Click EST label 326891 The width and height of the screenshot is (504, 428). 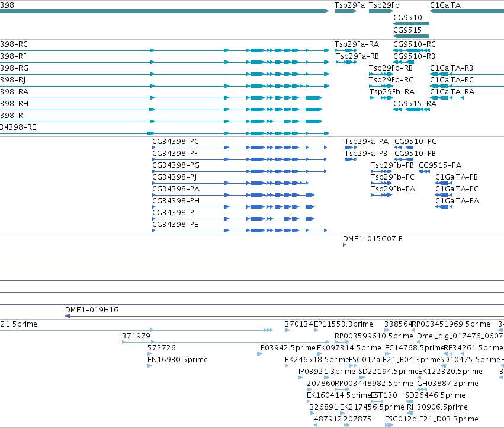point(323,407)
